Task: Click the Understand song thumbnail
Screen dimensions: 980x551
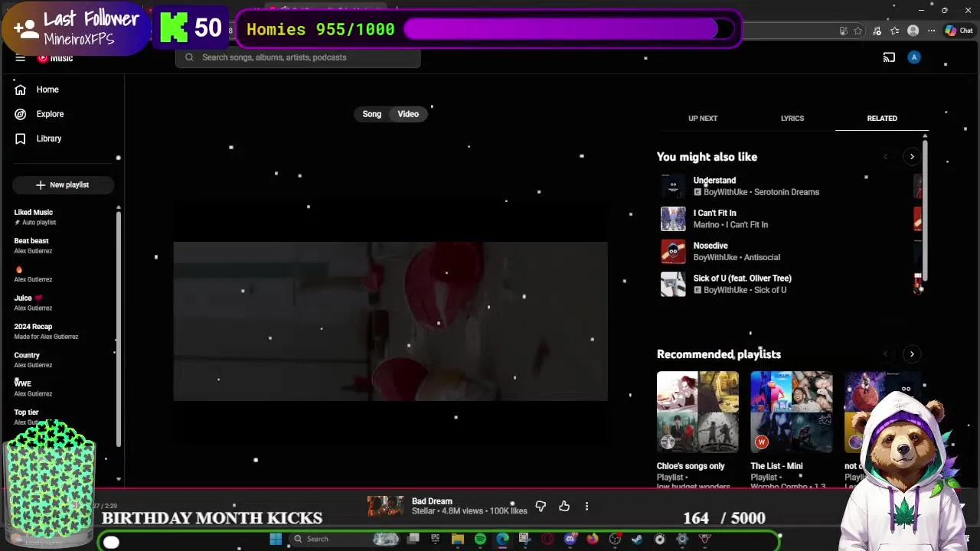Action: tap(673, 186)
